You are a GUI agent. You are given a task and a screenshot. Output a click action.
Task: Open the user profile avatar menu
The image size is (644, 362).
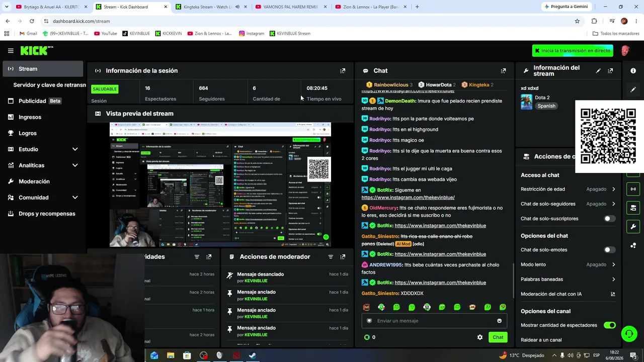tap(625, 50)
